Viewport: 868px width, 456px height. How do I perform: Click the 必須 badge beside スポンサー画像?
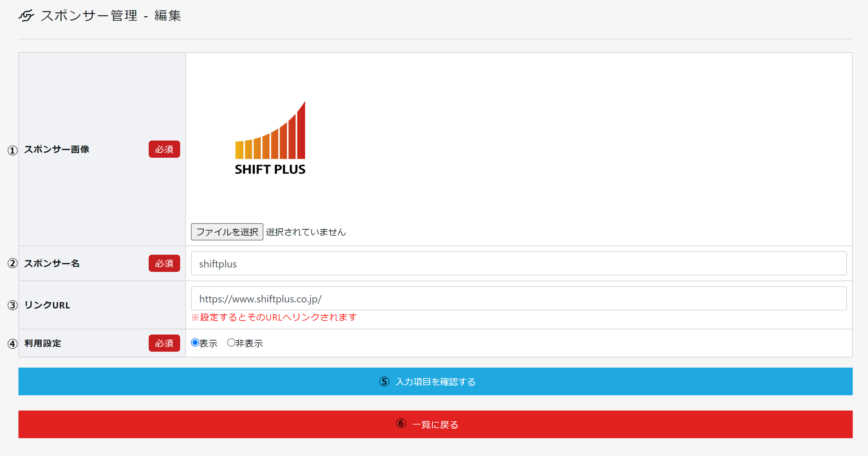coord(164,149)
